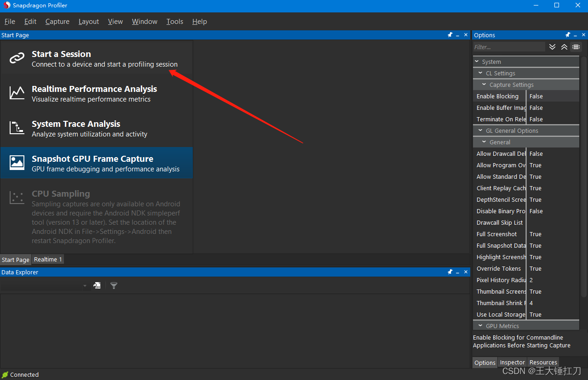588x380 pixels.
Task: Toggle the options category grouping view icon
Action: (576, 47)
